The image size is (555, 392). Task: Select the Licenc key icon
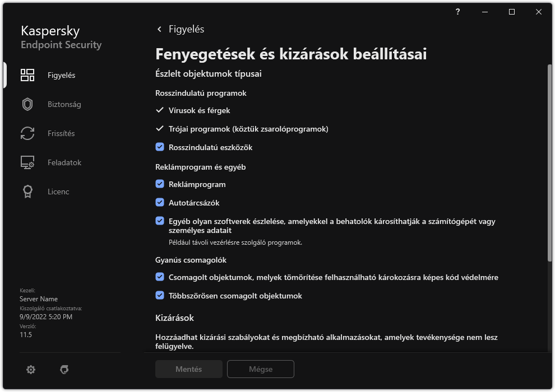27,192
